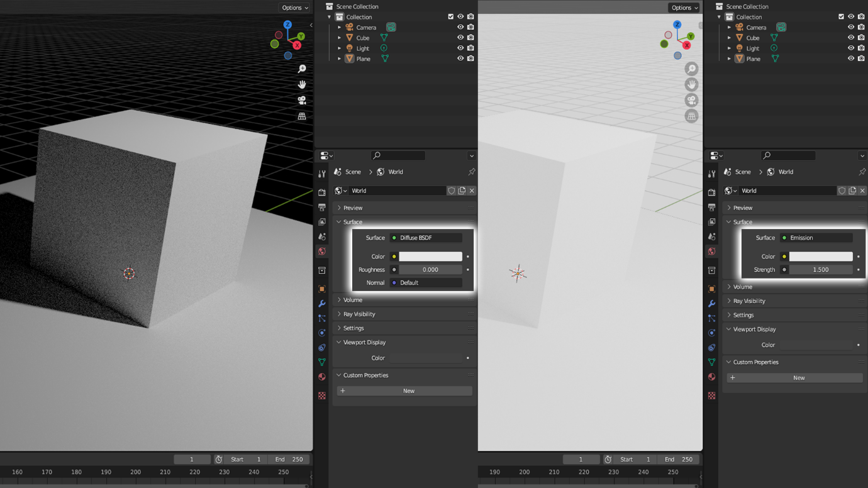Open the Scene properties tab in the left panel
The image size is (868, 488).
322,236
